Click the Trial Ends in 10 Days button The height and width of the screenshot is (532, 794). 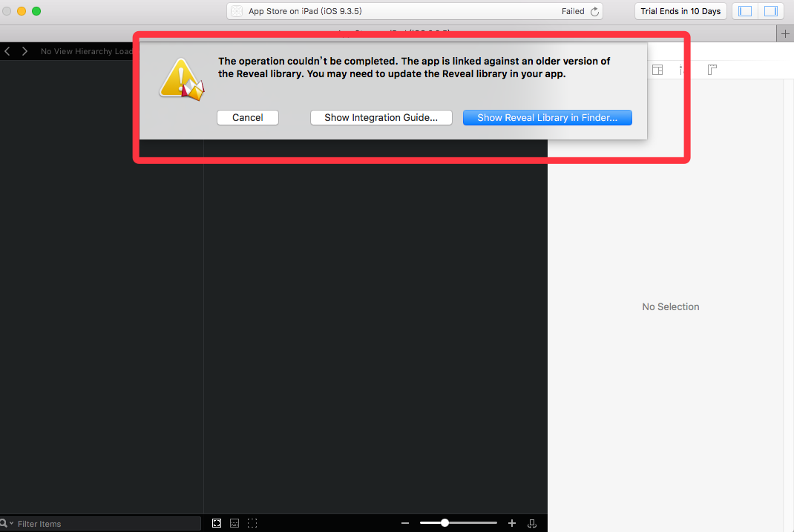tap(680, 11)
